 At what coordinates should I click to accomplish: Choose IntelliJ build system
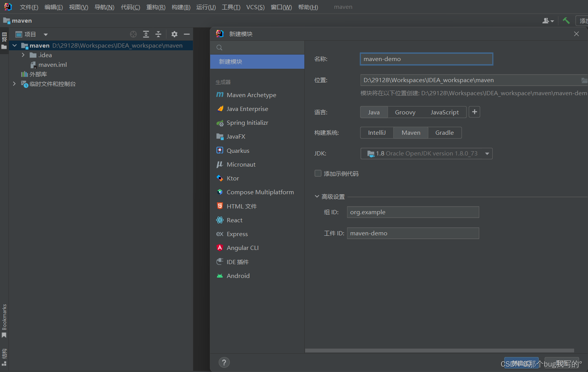pos(377,132)
